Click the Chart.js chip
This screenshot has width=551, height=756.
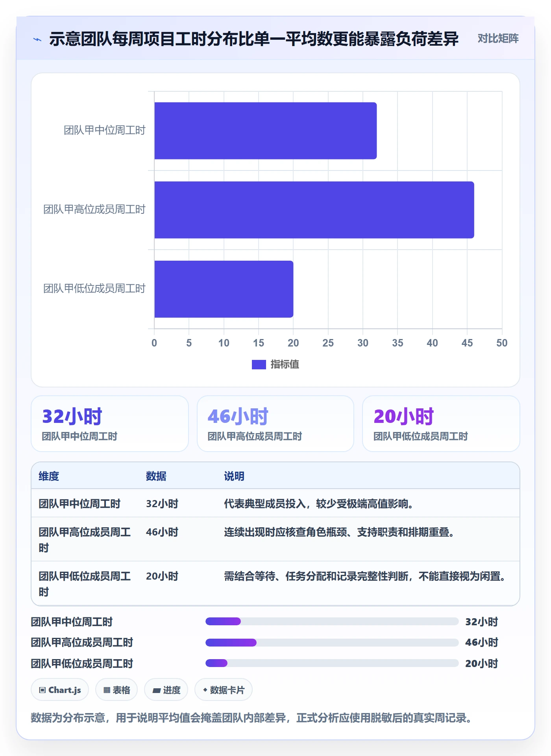60,690
